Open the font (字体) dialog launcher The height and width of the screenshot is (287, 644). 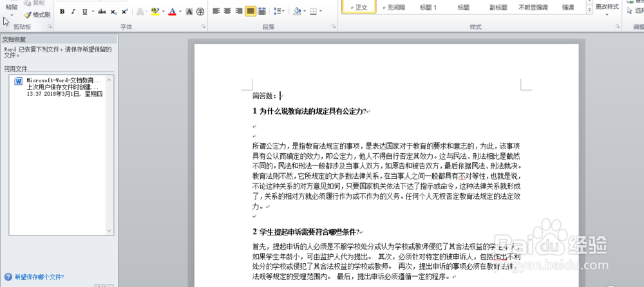(204, 27)
